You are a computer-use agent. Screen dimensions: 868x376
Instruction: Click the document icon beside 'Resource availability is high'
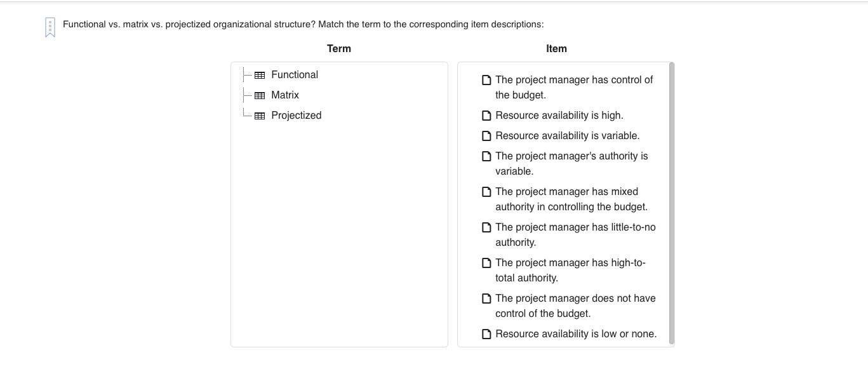click(486, 115)
